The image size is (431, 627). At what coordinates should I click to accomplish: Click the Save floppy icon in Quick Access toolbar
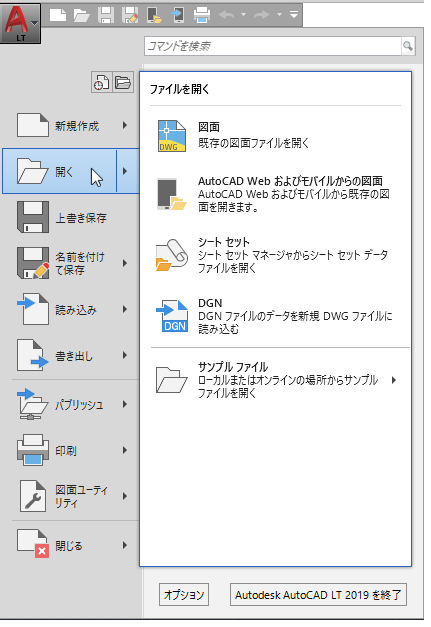(x=106, y=15)
